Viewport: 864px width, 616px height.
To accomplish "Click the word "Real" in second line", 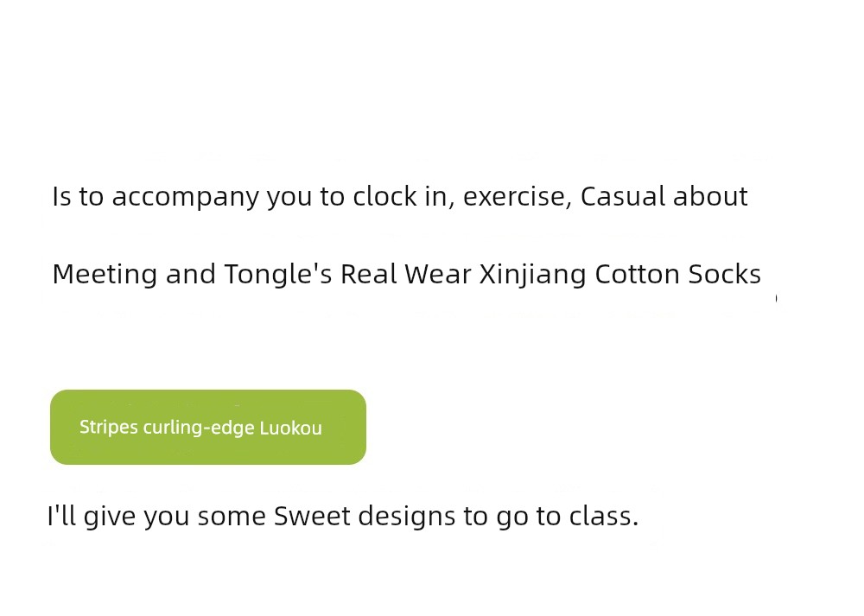I will [x=368, y=274].
